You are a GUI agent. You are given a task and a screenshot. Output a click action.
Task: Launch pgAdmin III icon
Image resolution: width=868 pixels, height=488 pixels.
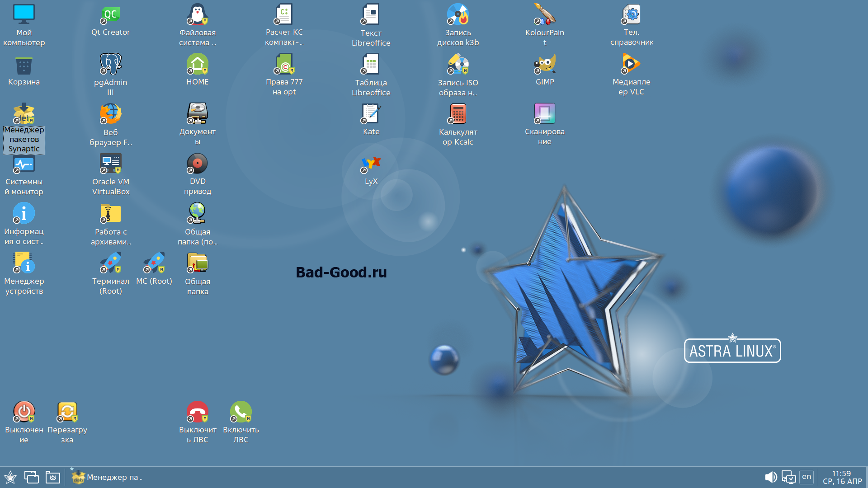coord(111,64)
